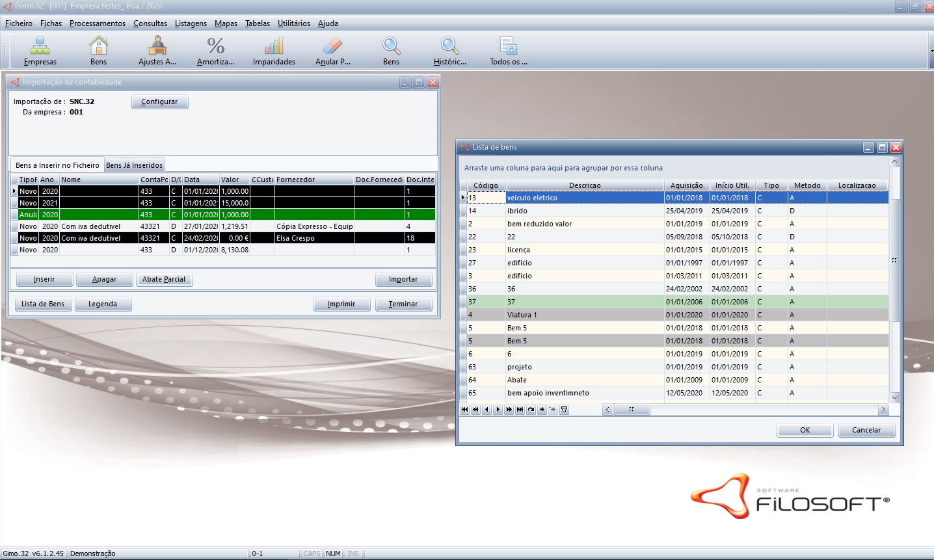934x560 pixels.
Task: Open the Amortizações percent icon
Action: [x=215, y=51]
